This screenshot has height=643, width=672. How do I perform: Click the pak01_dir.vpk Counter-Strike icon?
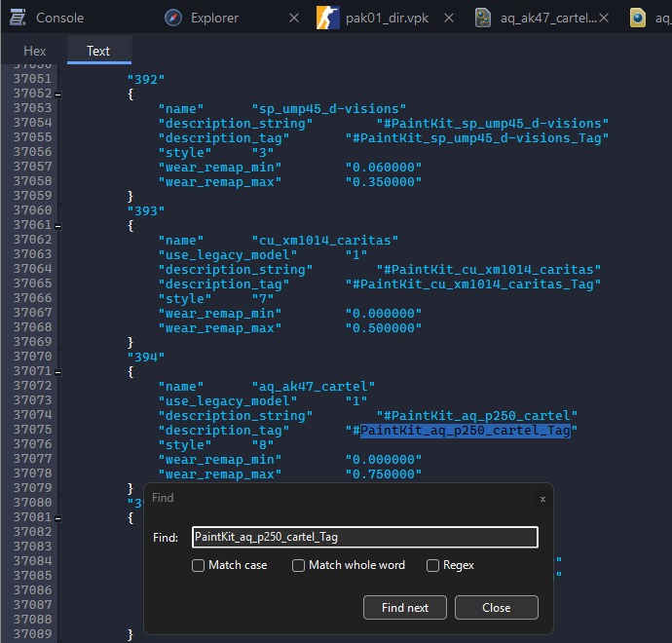(328, 18)
